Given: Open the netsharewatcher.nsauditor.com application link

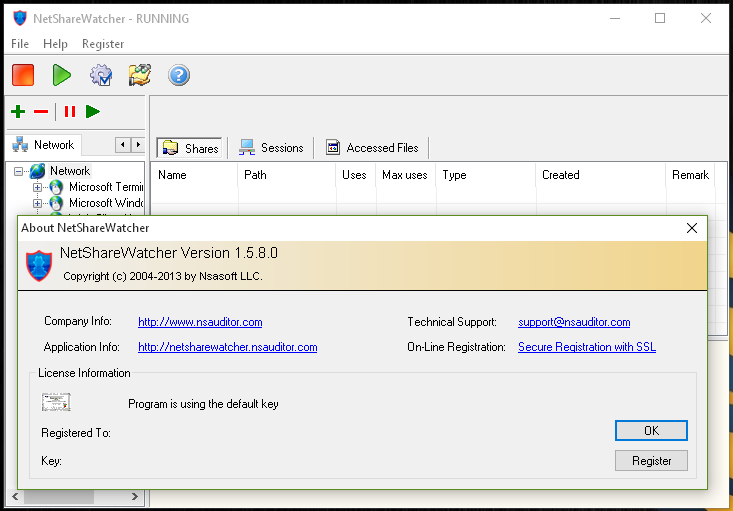Looking at the screenshot, I should pyautogui.click(x=228, y=347).
